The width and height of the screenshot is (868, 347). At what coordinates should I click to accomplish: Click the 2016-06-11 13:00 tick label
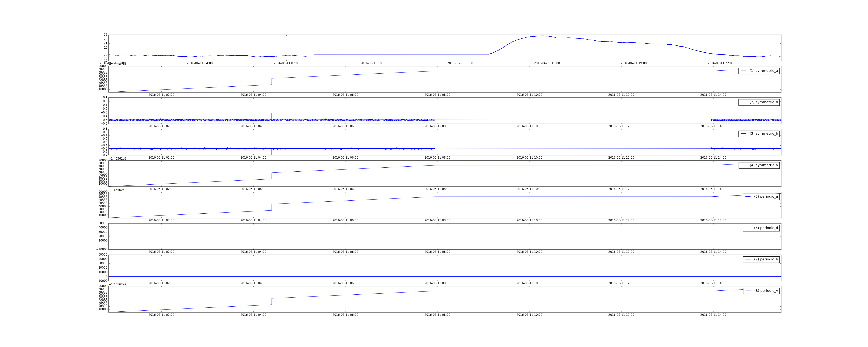pyautogui.click(x=460, y=63)
